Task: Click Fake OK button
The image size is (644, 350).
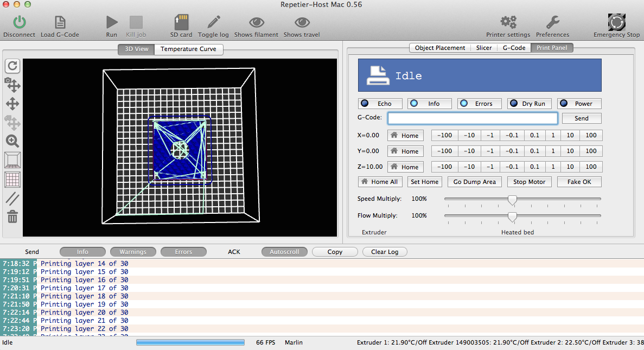Action: (x=579, y=182)
